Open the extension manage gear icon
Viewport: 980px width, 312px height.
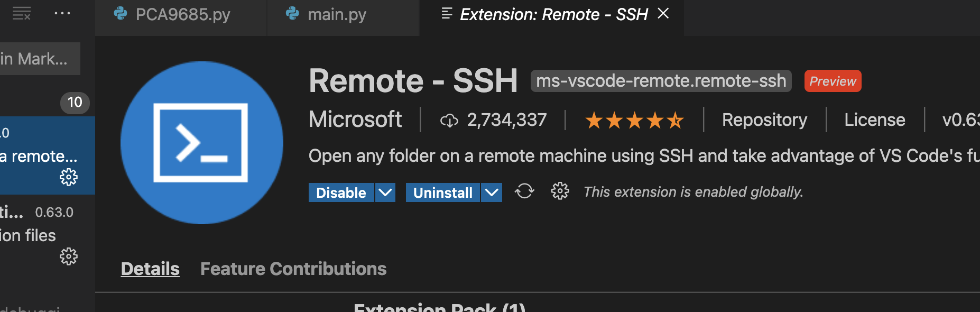[x=560, y=191]
